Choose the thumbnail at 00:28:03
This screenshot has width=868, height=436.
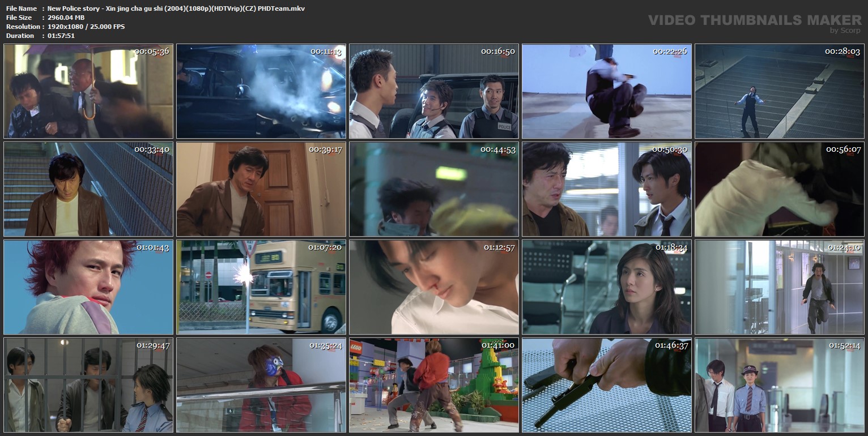[780, 91]
